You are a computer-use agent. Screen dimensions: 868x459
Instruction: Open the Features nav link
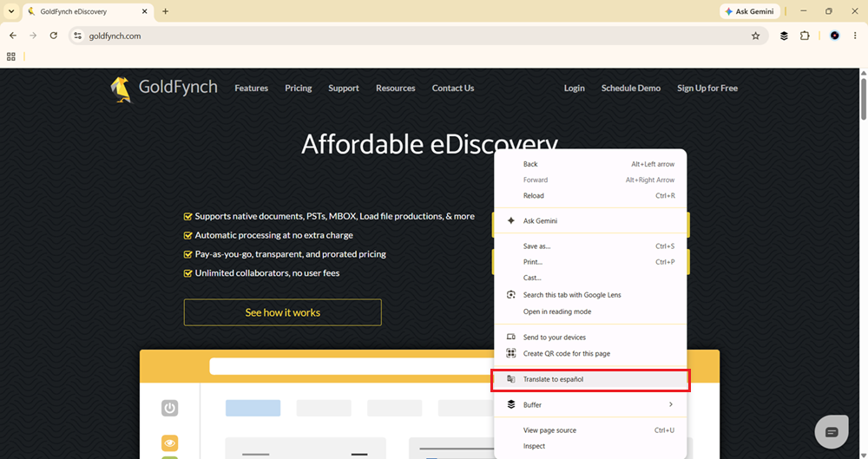(x=252, y=88)
